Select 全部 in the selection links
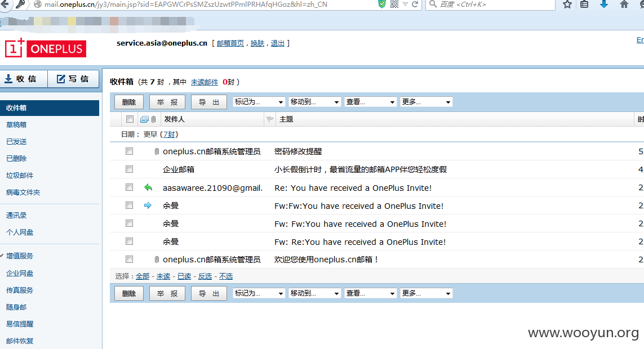This screenshot has width=644, height=349. click(x=143, y=276)
